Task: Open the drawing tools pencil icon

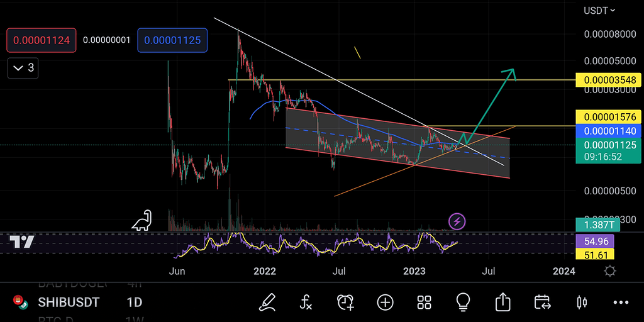Action: (267, 303)
